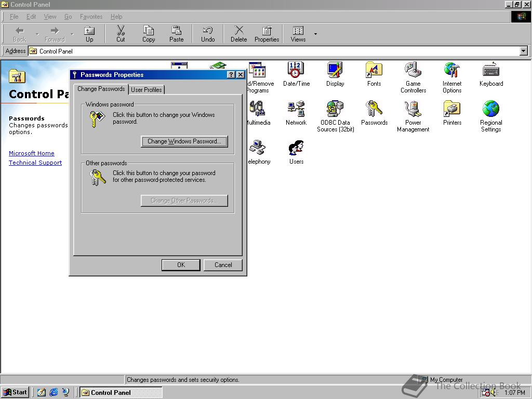
Task: Follow the Microsoft Home link
Action: coord(32,153)
